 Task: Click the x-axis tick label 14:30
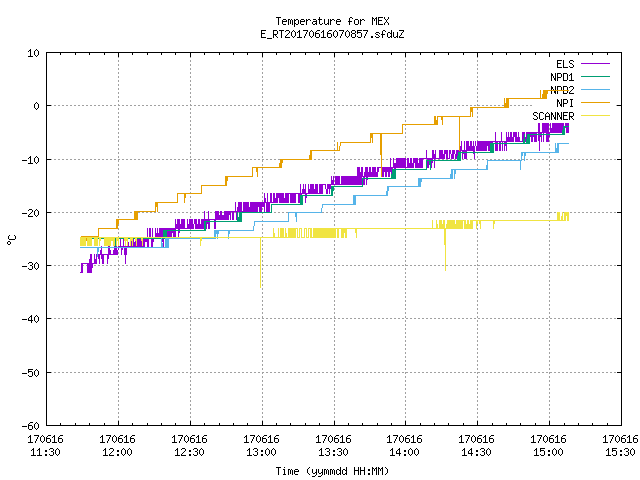click(476, 452)
